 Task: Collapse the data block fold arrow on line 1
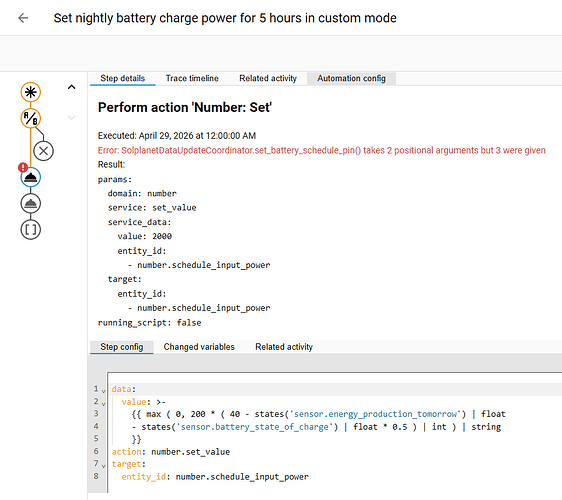click(x=103, y=391)
